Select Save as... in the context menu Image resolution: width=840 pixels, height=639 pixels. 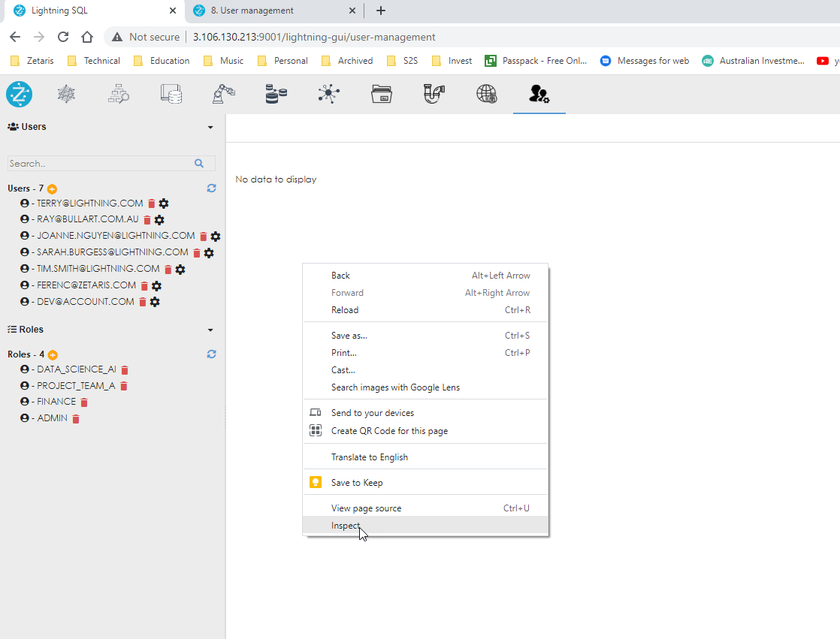(x=425, y=336)
